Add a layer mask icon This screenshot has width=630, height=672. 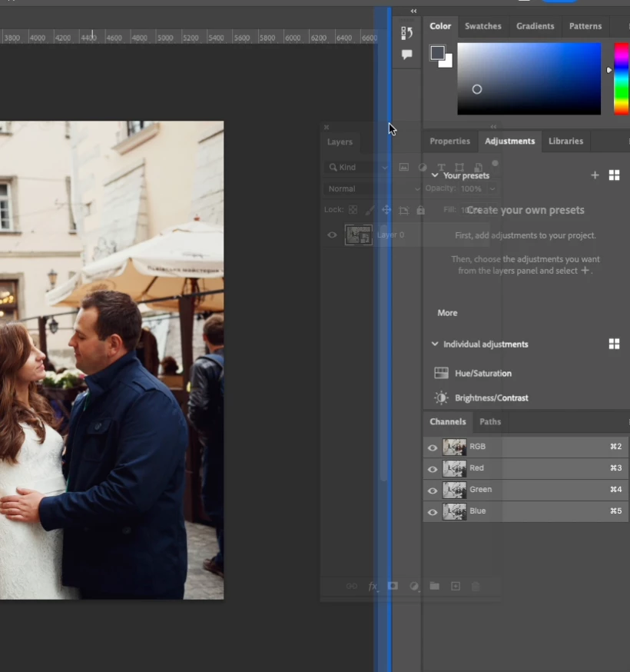pos(393,586)
